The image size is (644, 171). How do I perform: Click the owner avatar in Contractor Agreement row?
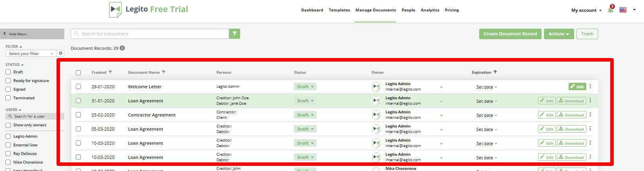pyautogui.click(x=376, y=115)
